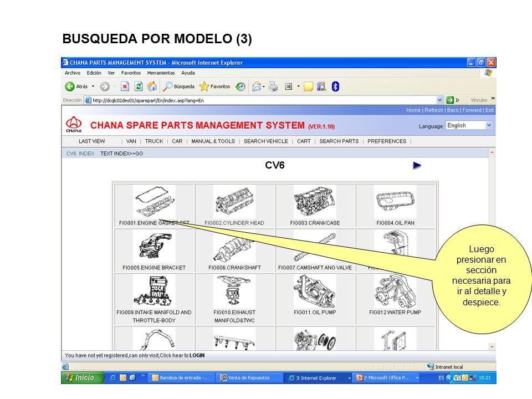Expand the Atrás history dropdown arrow
This screenshot has width=532, height=399.
click(x=93, y=86)
